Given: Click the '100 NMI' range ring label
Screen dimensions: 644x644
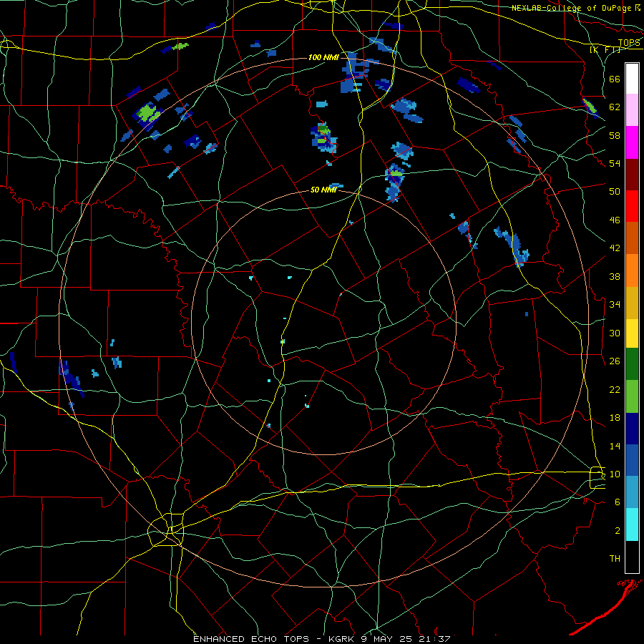Looking at the screenshot, I should [323, 57].
